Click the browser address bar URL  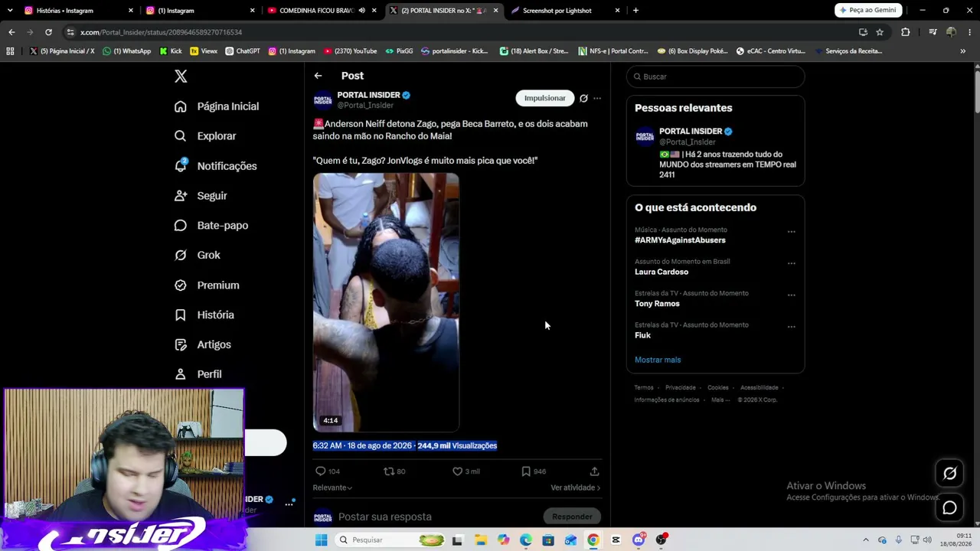161,32
